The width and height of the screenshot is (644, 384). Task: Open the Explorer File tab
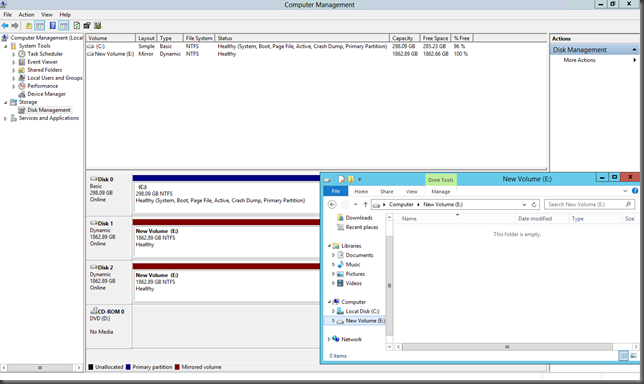tap(336, 191)
